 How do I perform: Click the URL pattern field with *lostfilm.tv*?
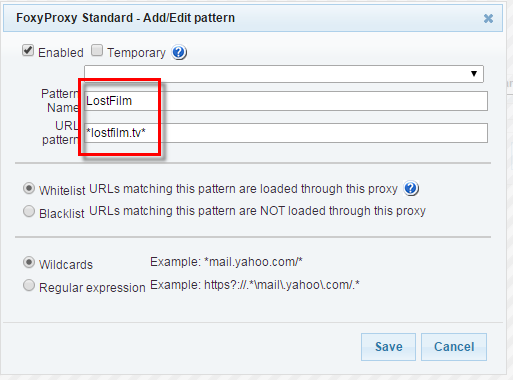tap(286, 133)
